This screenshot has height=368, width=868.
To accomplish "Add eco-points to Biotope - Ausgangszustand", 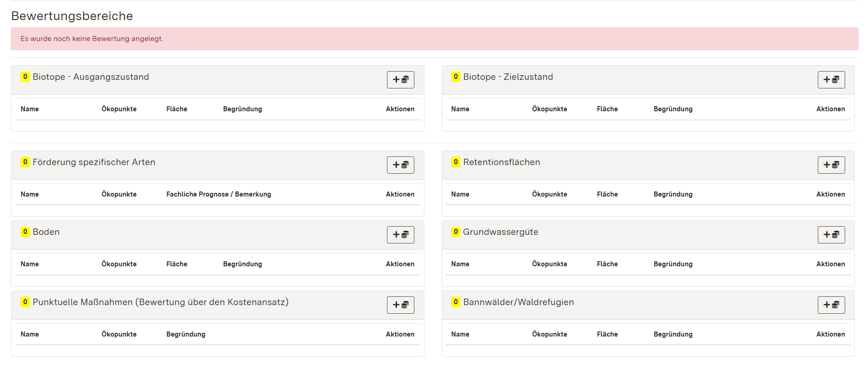I will 400,79.
